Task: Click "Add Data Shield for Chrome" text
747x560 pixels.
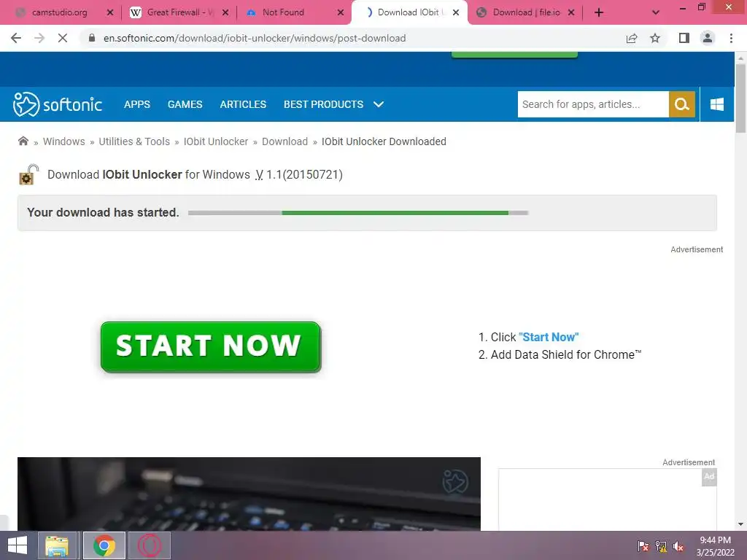Action: (x=566, y=355)
